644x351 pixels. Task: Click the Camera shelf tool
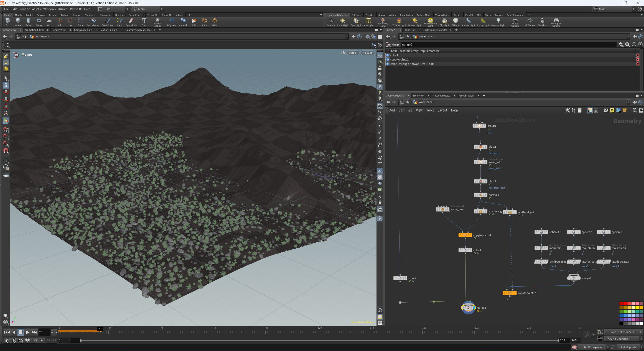pos(331,22)
